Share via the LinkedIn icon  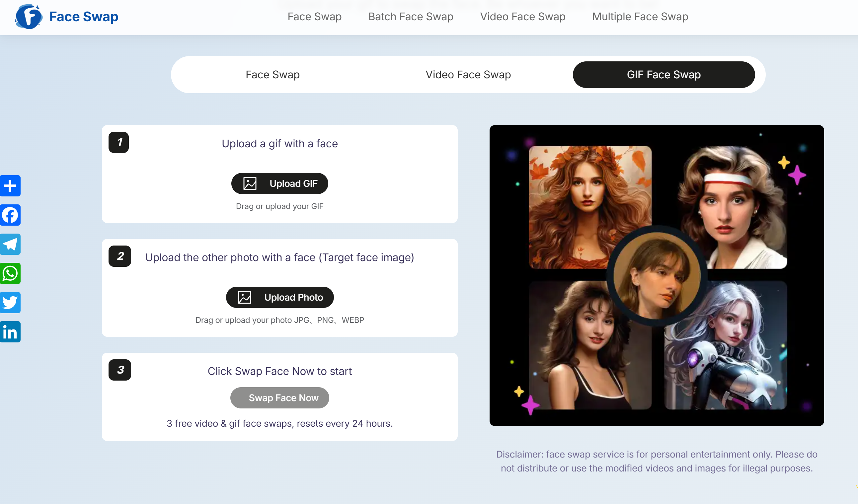10,332
